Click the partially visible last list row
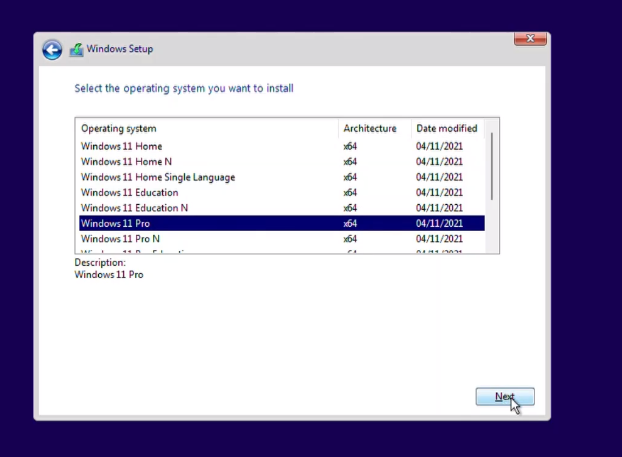The image size is (622, 457). pyautogui.click(x=130, y=251)
